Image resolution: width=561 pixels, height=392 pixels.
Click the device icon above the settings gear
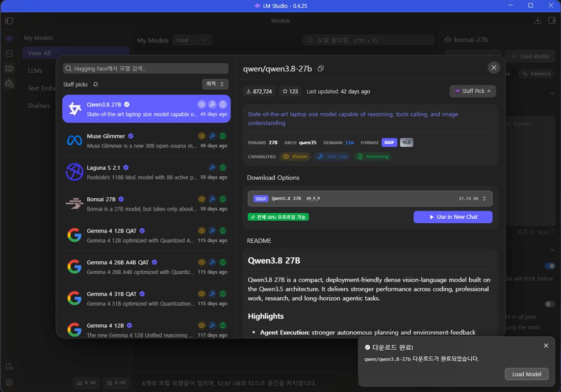9,367
